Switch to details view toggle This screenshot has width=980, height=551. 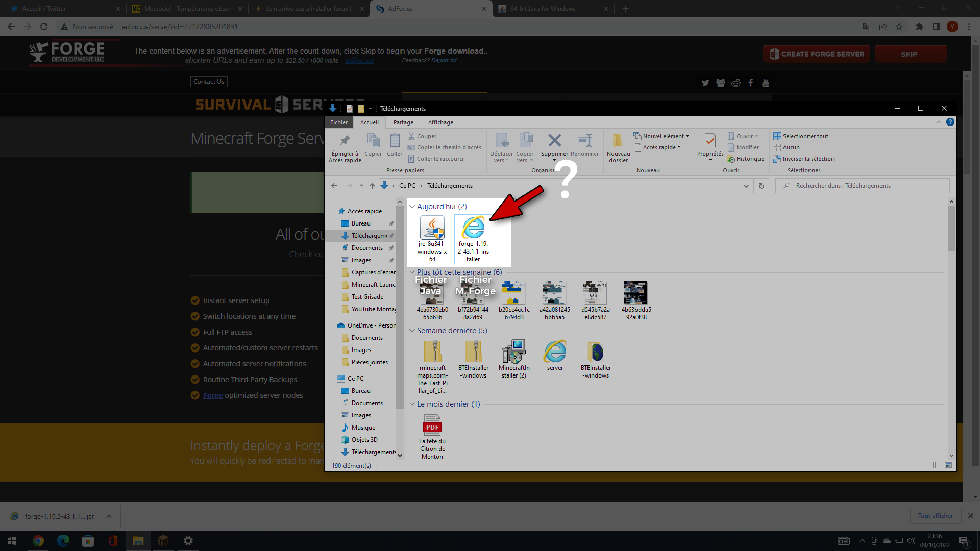pos(937,465)
